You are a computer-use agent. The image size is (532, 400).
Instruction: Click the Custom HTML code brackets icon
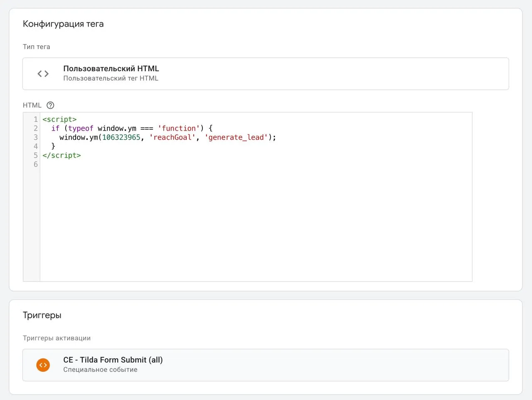point(43,74)
